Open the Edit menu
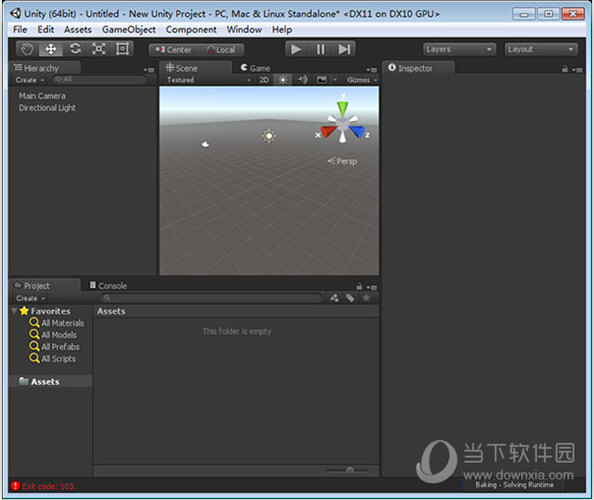594x500 pixels. click(x=45, y=30)
